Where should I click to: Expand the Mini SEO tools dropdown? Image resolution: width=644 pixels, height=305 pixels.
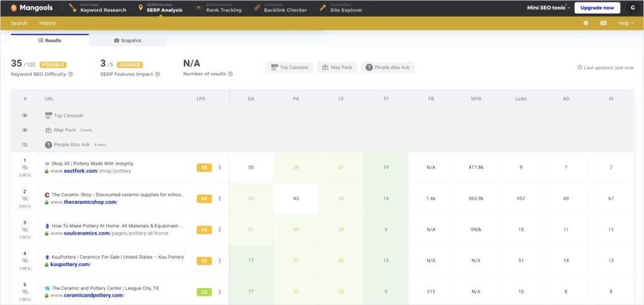pyautogui.click(x=548, y=8)
